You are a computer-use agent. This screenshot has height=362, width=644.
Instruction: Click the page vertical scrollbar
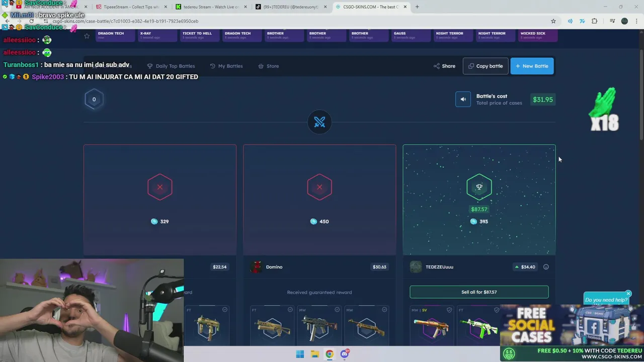coord(641,96)
